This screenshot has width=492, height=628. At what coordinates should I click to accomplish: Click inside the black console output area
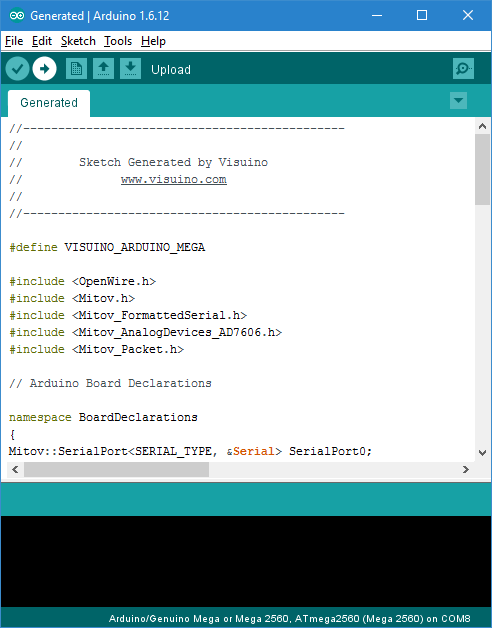click(246, 561)
